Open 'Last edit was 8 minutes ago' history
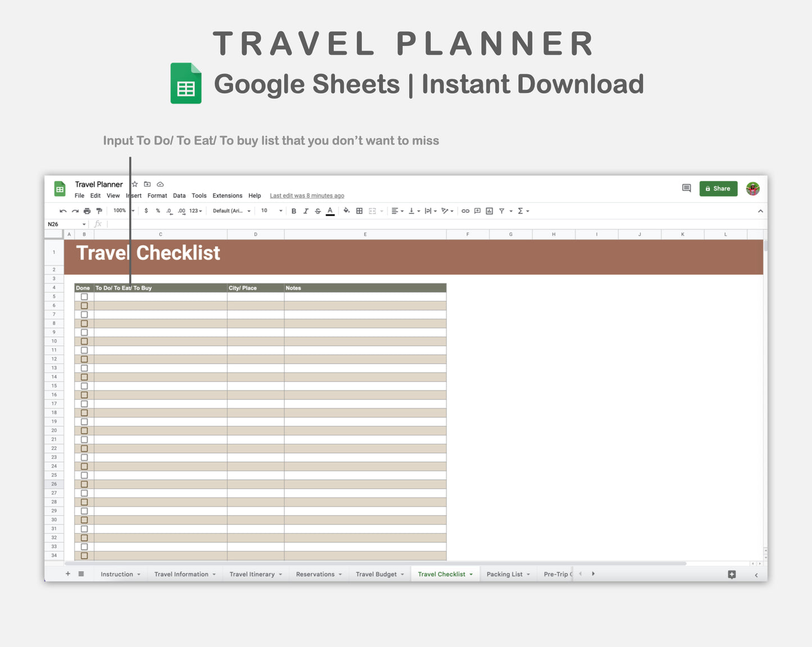812x647 pixels. (307, 195)
